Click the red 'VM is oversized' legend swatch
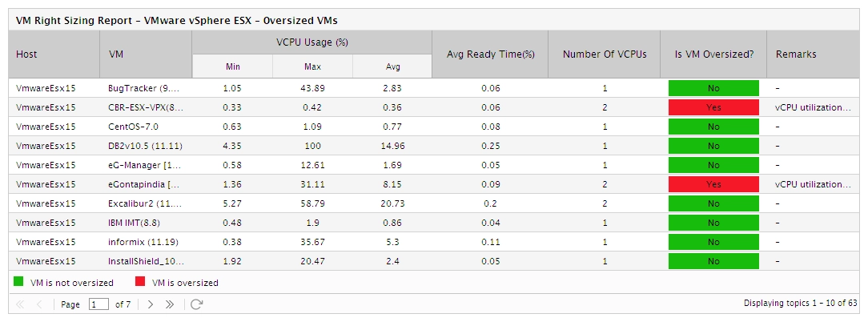 point(140,282)
